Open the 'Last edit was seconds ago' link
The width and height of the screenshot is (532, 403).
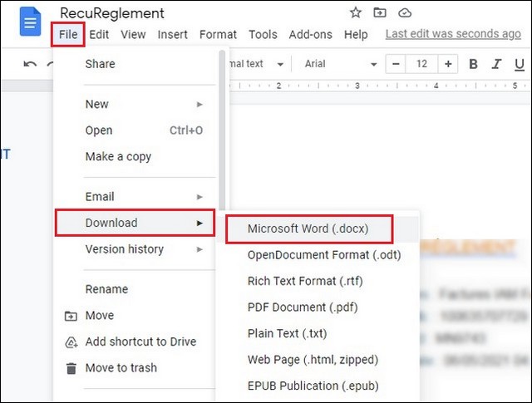453,34
